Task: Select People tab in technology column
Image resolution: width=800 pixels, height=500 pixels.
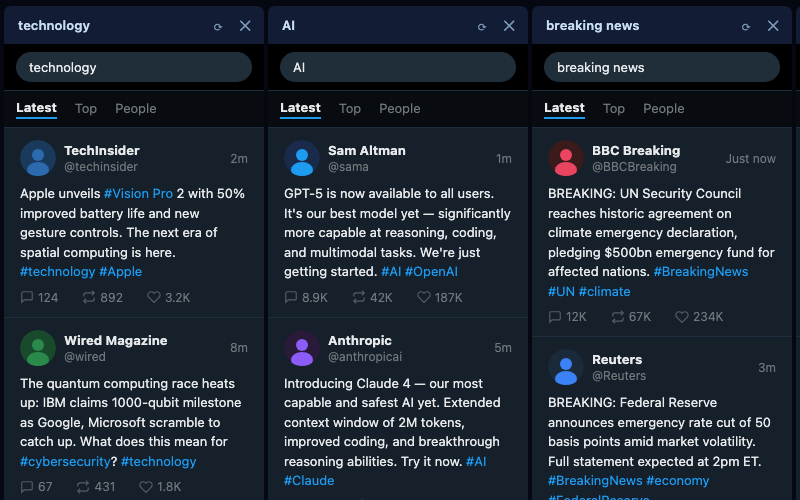Action: 136,109
